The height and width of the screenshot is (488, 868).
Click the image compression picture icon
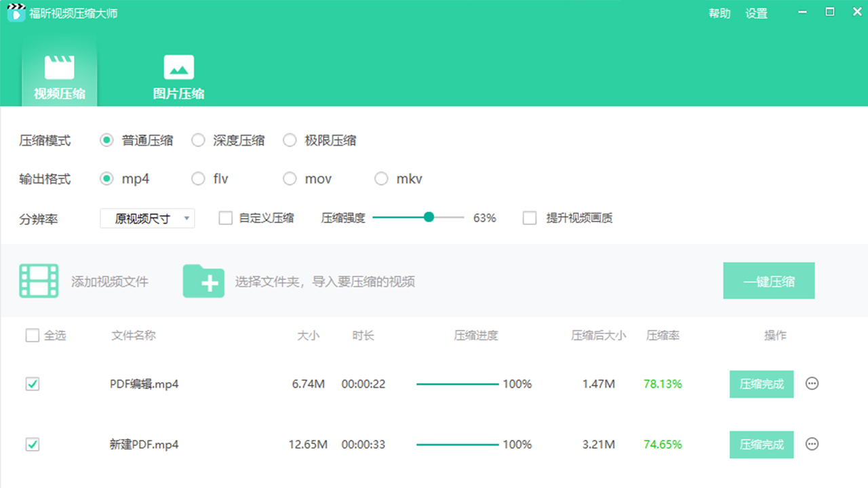tap(179, 67)
